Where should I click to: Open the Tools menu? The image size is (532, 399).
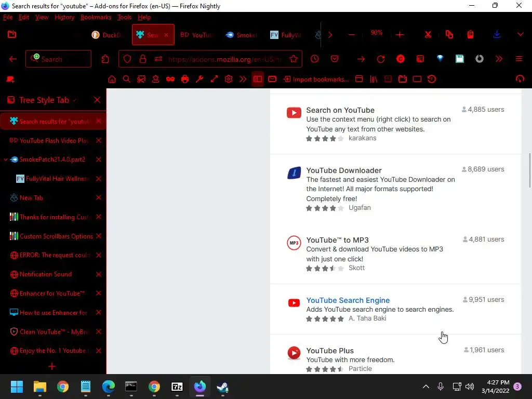point(124,17)
